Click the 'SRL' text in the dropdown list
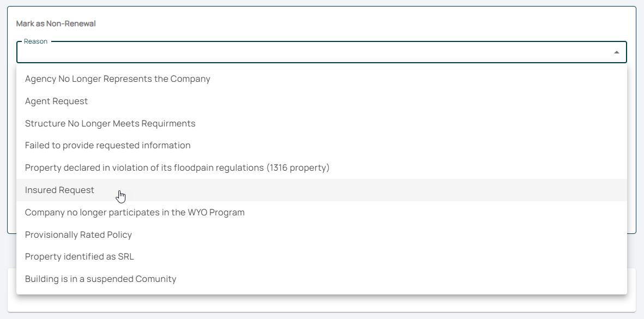 point(125,256)
